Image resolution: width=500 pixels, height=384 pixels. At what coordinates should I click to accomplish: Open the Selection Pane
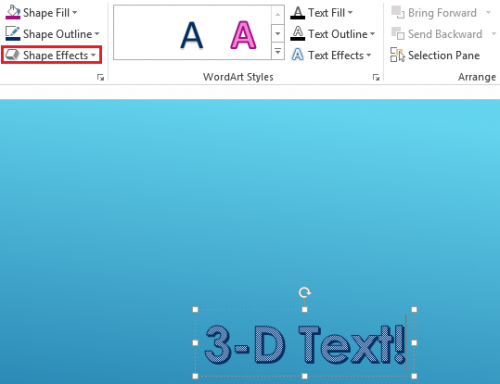[x=435, y=55]
